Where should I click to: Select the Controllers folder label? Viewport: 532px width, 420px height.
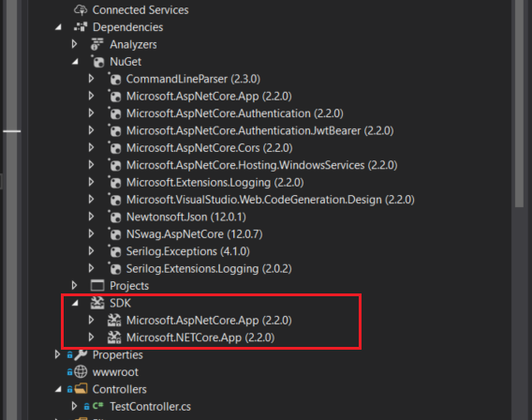click(x=120, y=389)
